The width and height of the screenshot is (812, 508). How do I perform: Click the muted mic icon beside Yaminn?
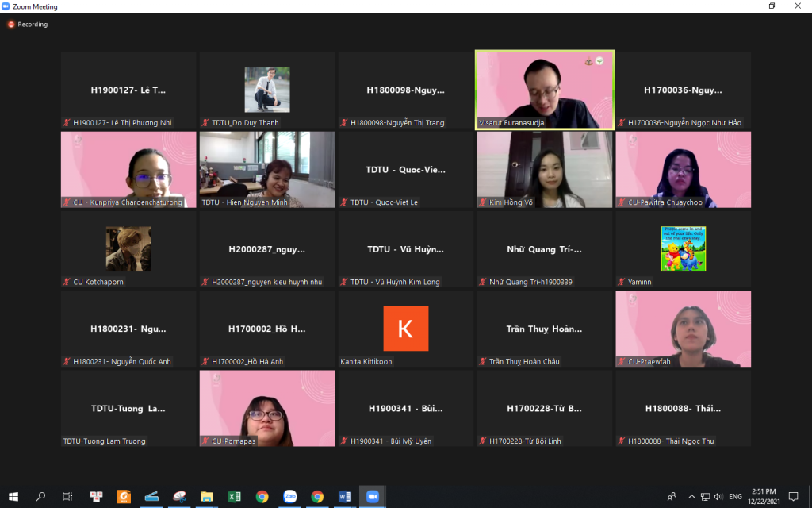click(x=621, y=282)
